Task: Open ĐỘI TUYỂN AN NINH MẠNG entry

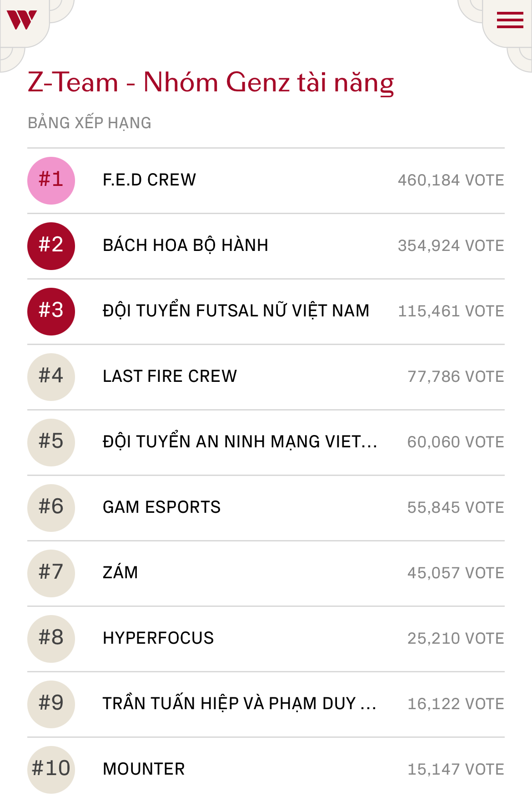Action: point(240,442)
